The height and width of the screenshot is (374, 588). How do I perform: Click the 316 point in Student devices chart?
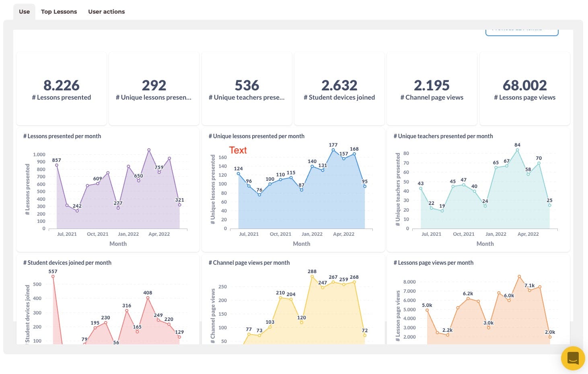[127, 311]
